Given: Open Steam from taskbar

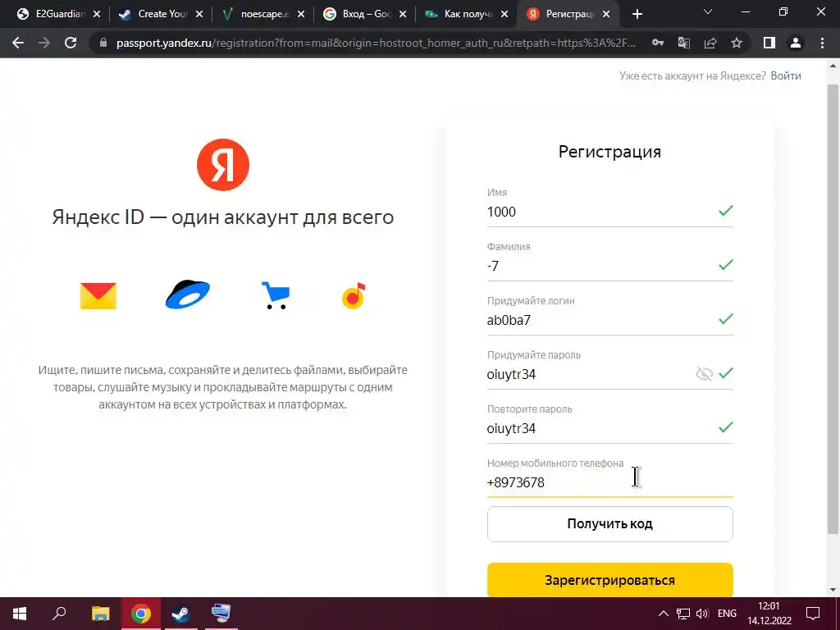Looking at the screenshot, I should tap(180, 614).
